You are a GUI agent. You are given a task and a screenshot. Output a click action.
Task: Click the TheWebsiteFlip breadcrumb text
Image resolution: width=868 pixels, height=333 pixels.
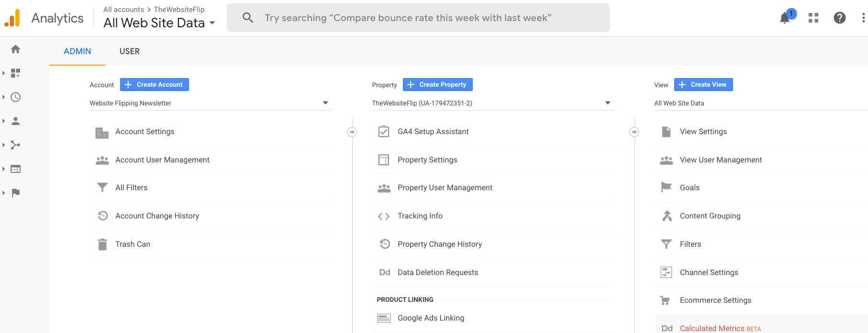click(x=179, y=10)
